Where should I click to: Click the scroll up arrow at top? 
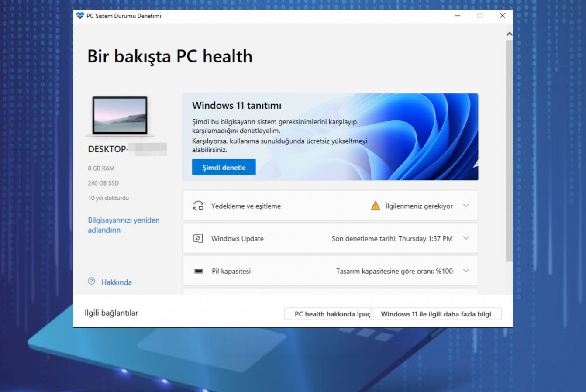(x=509, y=34)
